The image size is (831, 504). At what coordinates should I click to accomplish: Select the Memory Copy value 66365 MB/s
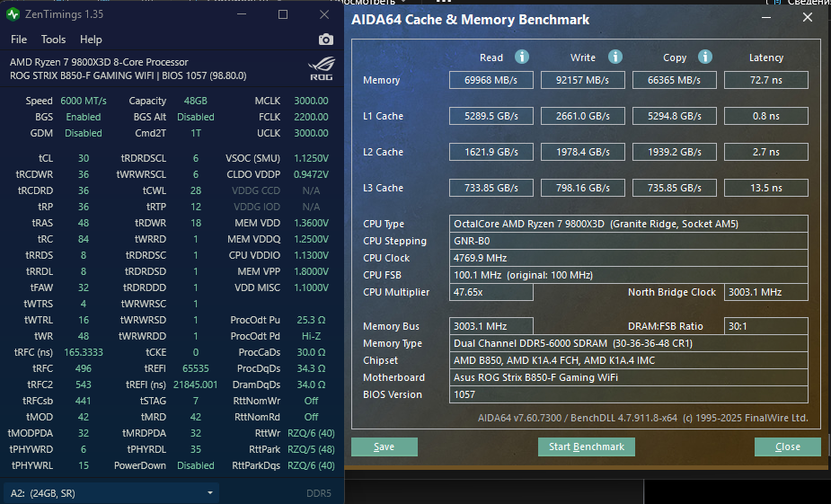pos(675,80)
